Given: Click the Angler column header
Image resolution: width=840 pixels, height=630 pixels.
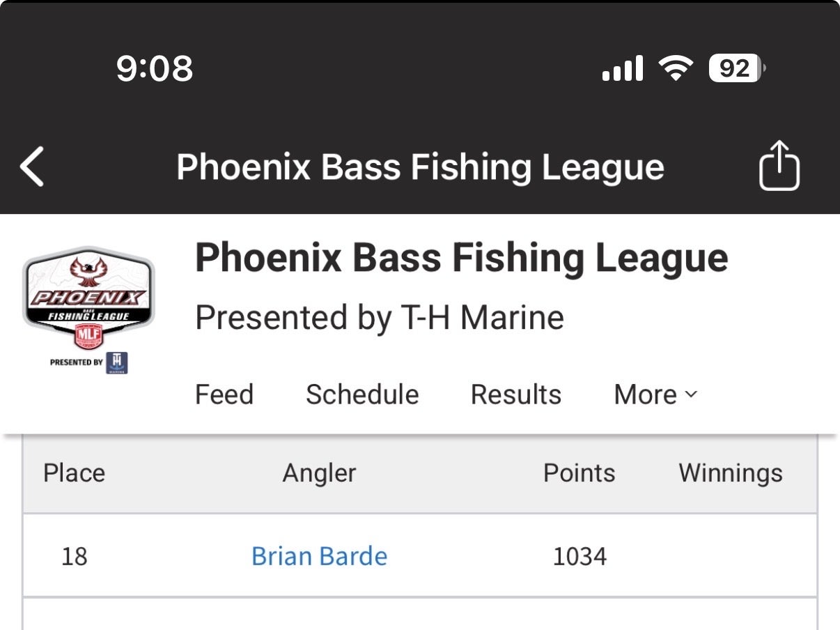Looking at the screenshot, I should 319,473.
